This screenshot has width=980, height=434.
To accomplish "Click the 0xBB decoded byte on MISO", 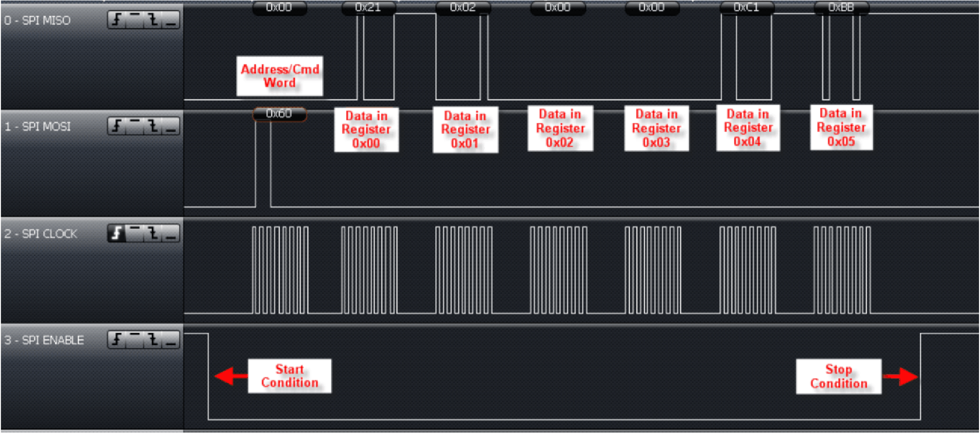I will point(841,8).
